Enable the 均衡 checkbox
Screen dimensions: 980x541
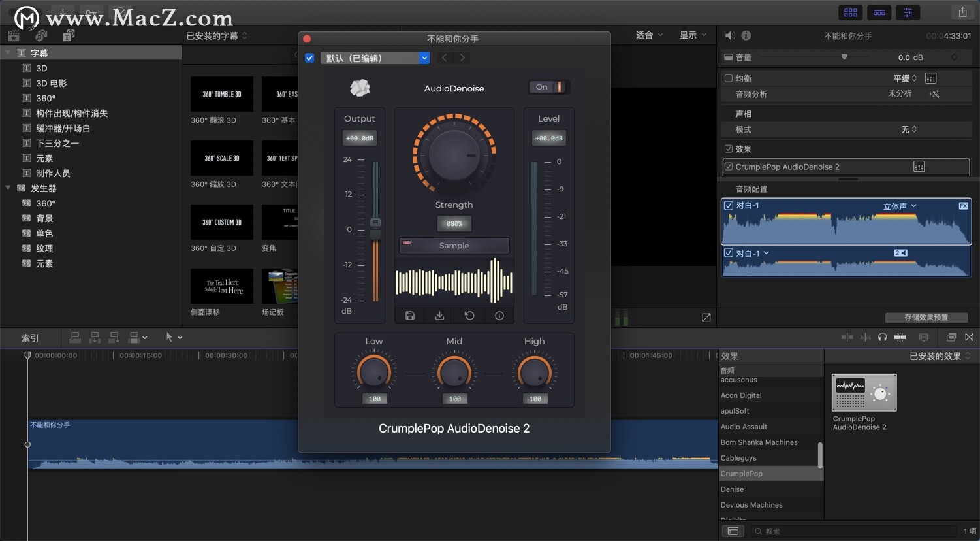[x=729, y=78]
